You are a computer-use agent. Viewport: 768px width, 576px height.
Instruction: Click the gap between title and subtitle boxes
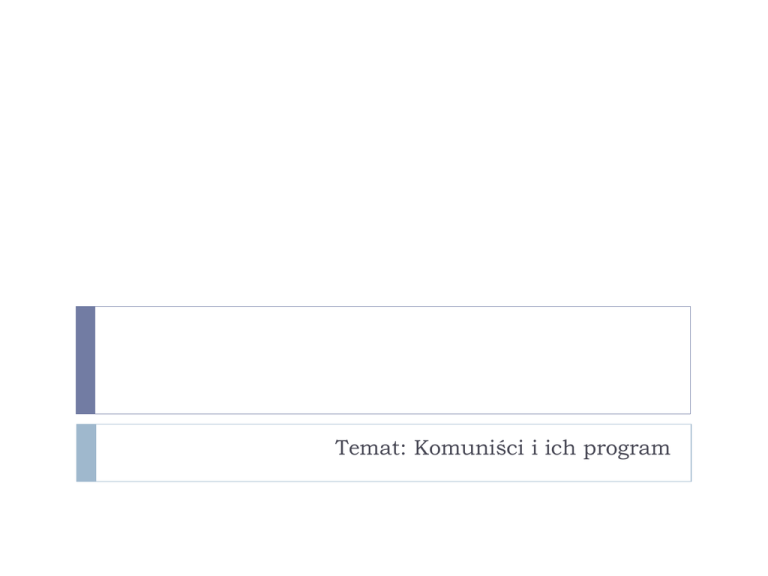(384, 419)
